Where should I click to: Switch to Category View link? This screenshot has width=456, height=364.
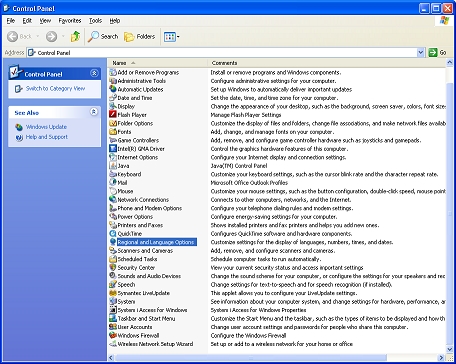click(55, 89)
